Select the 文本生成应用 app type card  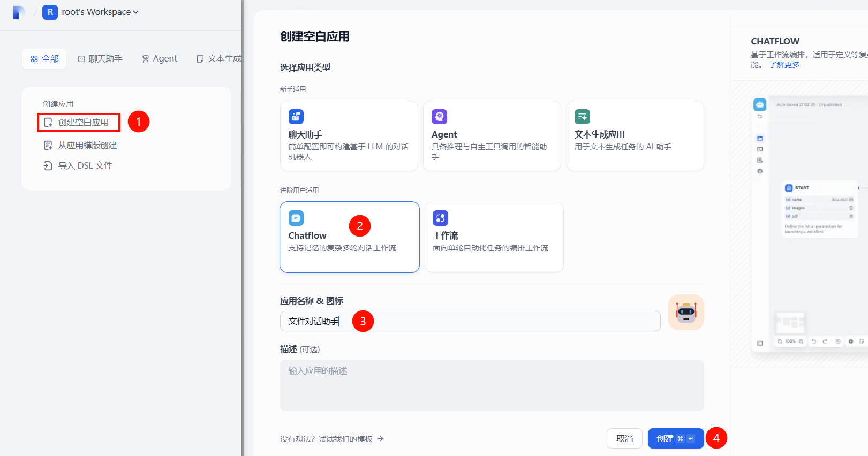click(635, 136)
